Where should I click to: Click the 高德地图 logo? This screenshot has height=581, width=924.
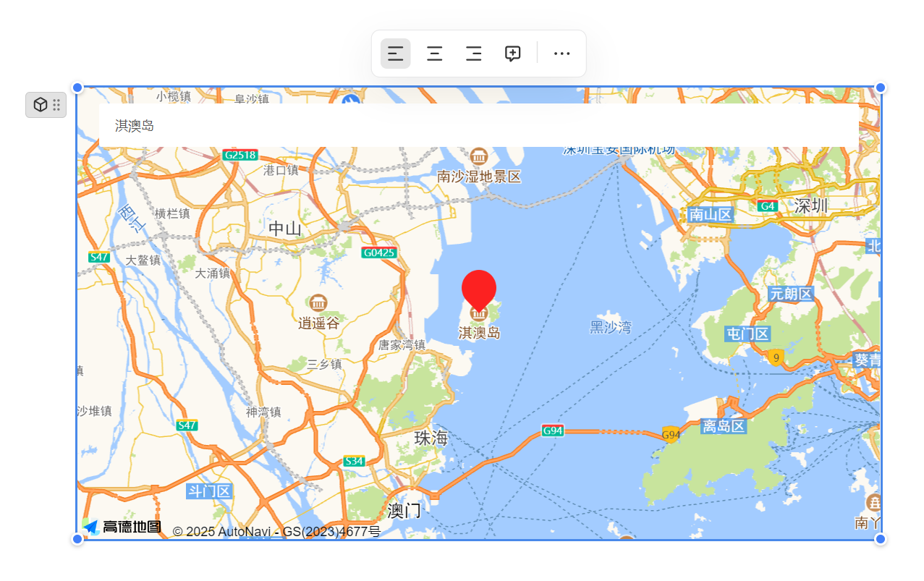122,527
